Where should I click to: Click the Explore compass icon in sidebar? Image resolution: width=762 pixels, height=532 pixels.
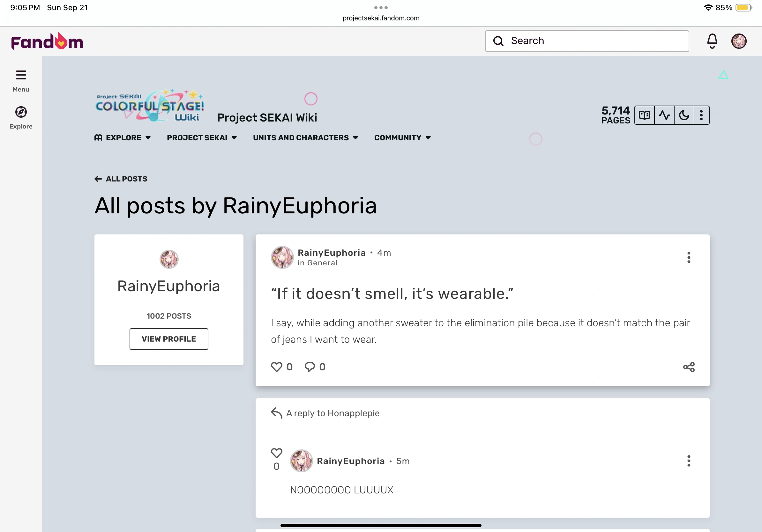(x=20, y=112)
